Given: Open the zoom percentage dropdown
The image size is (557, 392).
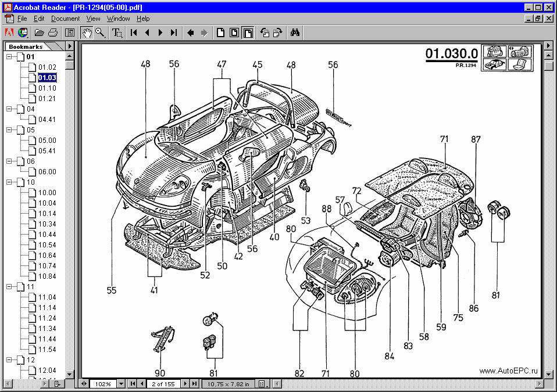Looking at the screenshot, I should coord(121,384).
